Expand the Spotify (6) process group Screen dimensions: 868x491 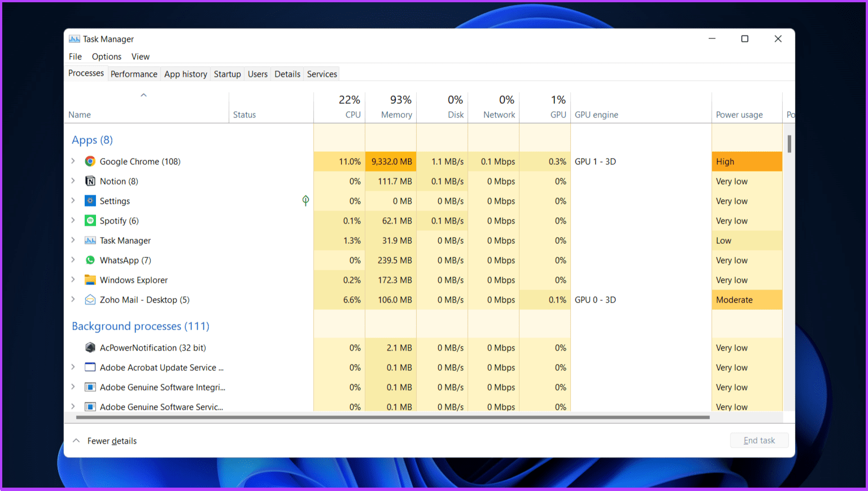click(x=73, y=221)
